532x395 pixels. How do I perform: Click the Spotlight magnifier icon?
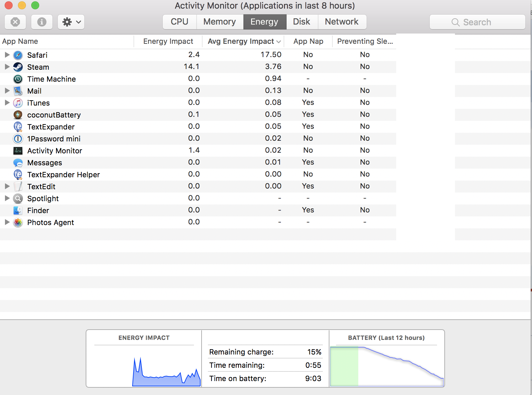pos(18,198)
